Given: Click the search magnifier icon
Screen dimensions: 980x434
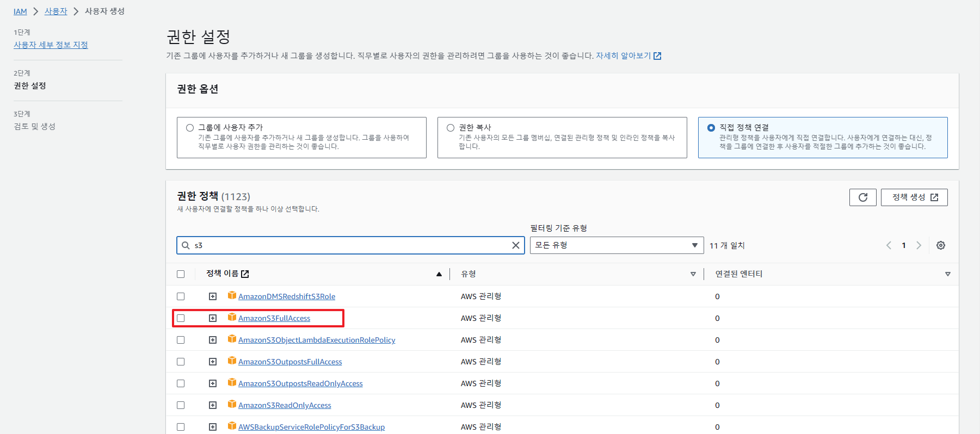Looking at the screenshot, I should 186,245.
